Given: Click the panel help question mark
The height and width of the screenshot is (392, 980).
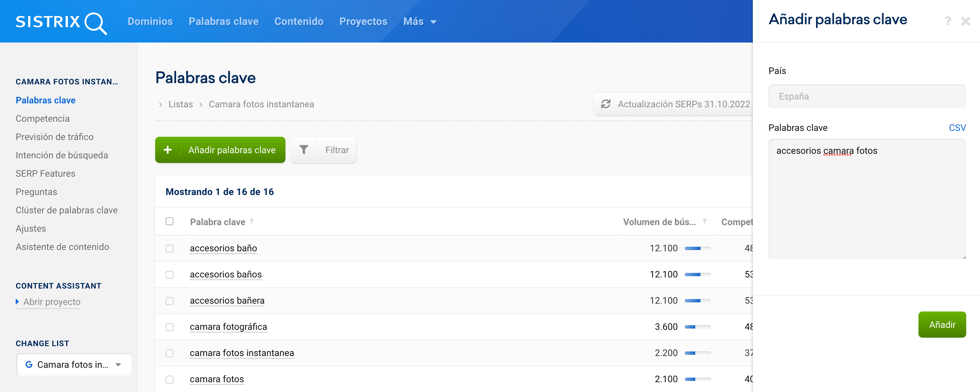Looking at the screenshot, I should point(948,21).
